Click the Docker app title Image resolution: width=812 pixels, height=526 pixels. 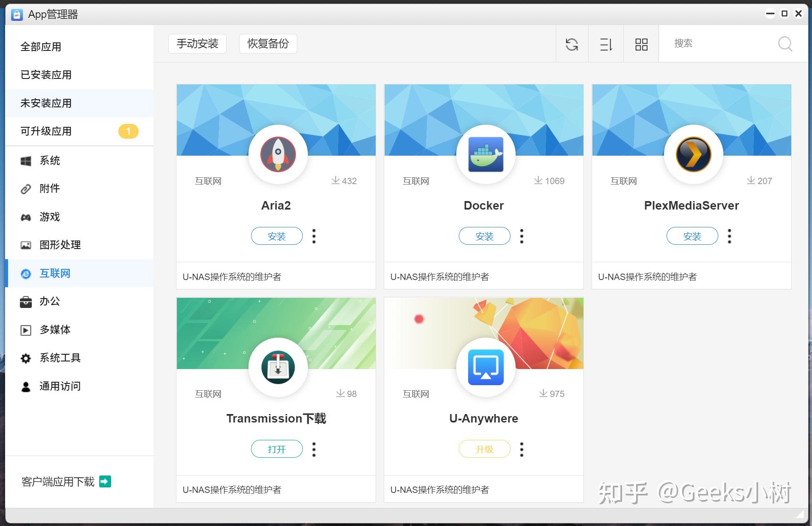click(x=484, y=206)
